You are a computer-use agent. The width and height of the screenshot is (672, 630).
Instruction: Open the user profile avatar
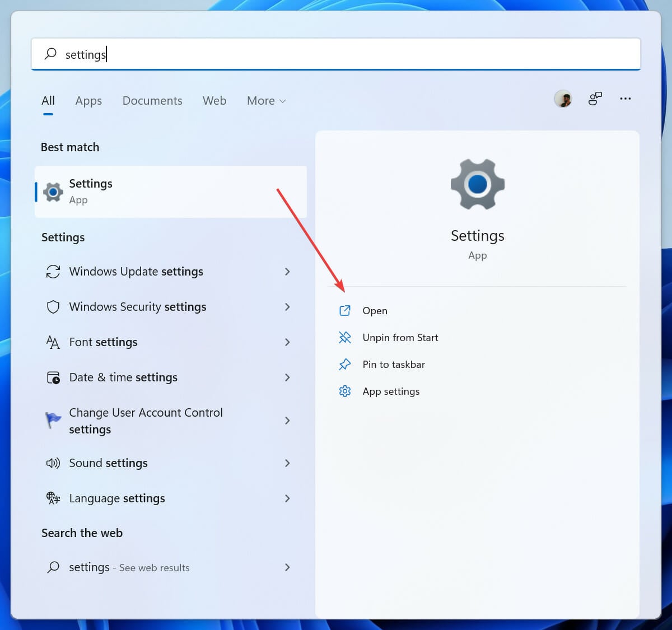point(563,99)
